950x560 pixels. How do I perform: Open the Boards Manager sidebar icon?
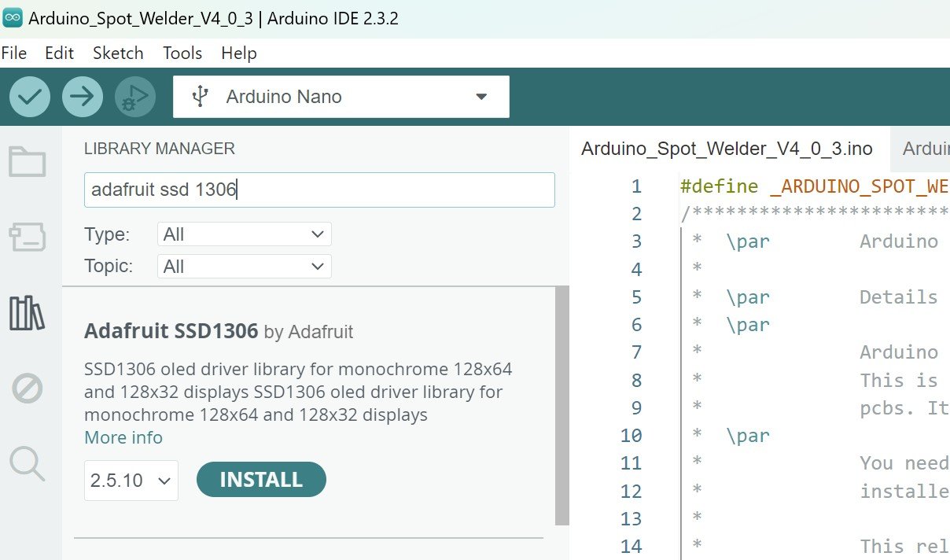(28, 237)
